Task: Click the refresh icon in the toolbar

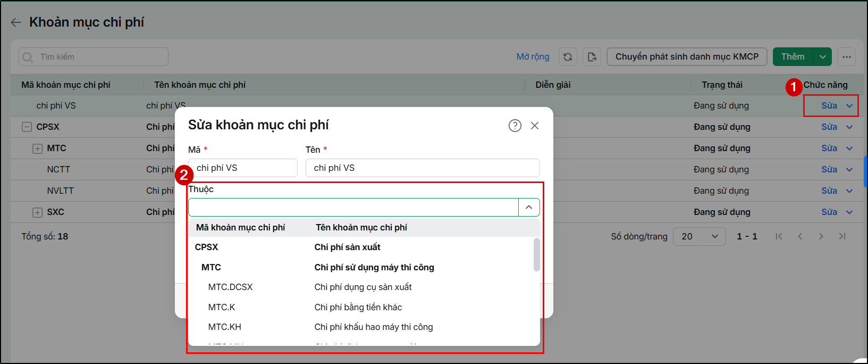Action: (x=568, y=57)
